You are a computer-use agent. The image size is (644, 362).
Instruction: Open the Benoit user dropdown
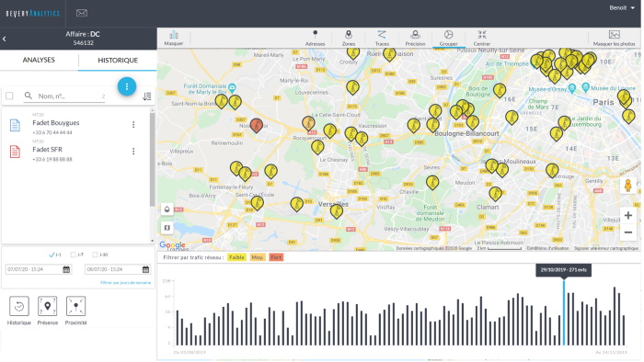click(x=622, y=7)
